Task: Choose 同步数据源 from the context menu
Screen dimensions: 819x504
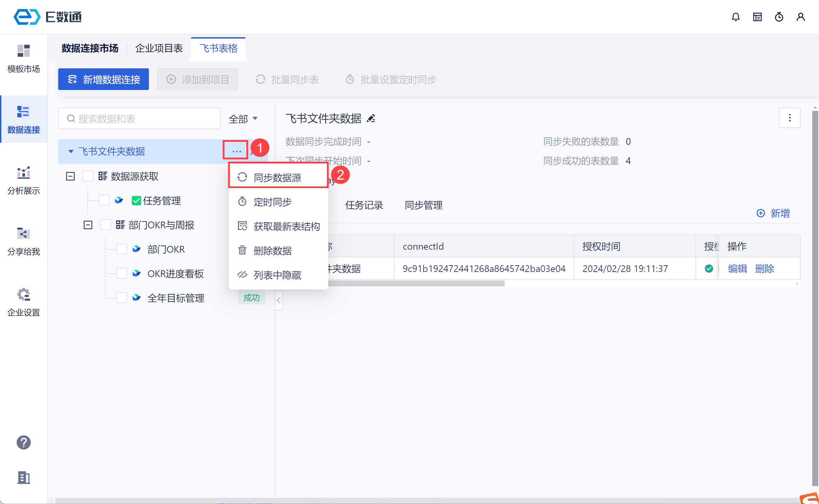Action: pos(277,177)
